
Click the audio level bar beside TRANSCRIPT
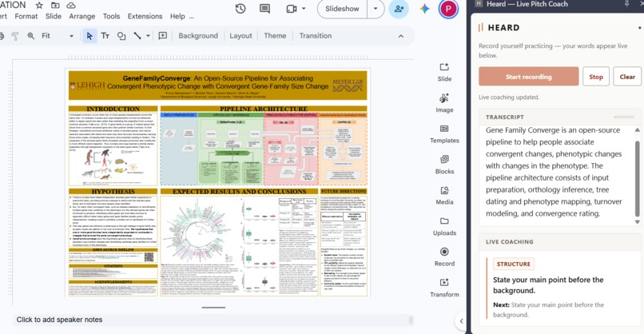tap(624, 117)
